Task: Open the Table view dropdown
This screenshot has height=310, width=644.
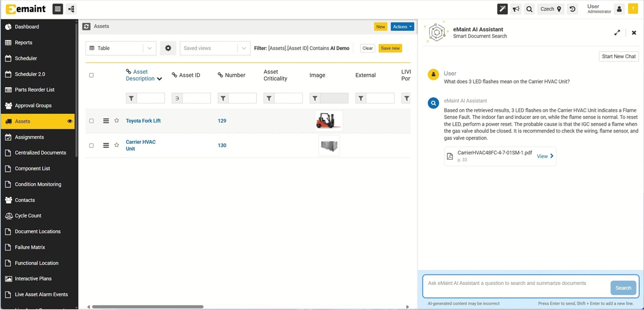Action: pos(121,48)
